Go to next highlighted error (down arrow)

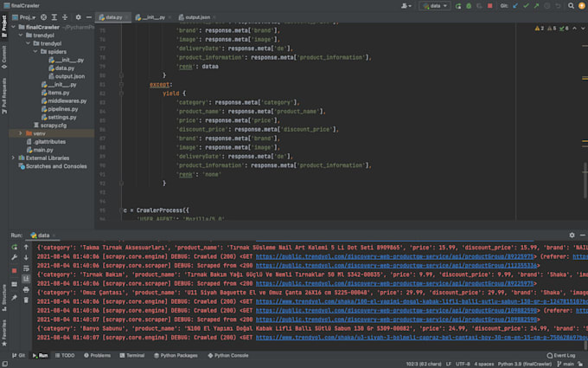[x=583, y=29]
